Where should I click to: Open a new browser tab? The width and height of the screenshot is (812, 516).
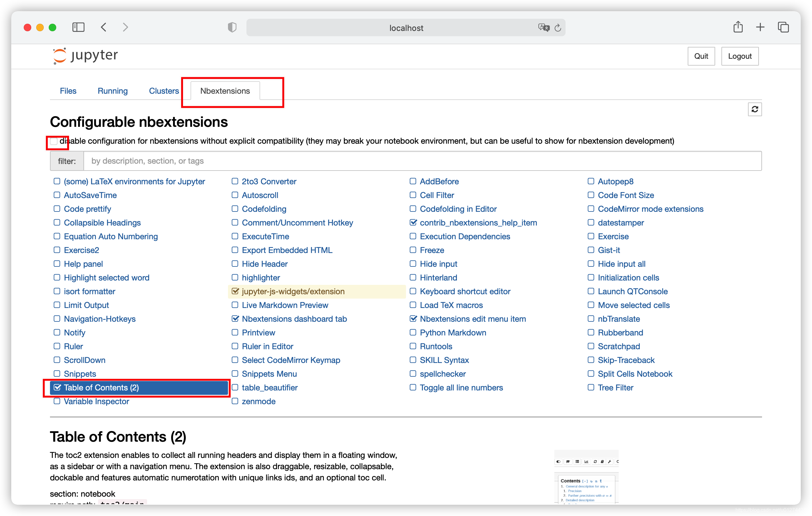point(760,27)
